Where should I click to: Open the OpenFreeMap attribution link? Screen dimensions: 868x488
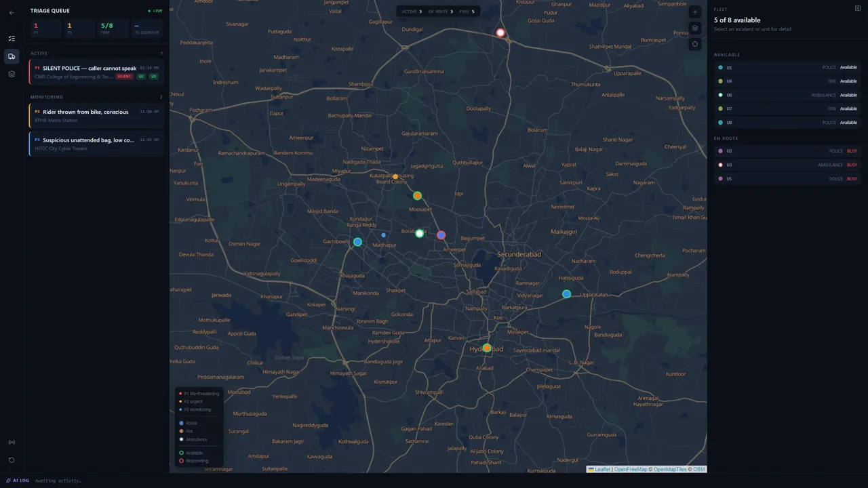631,469
